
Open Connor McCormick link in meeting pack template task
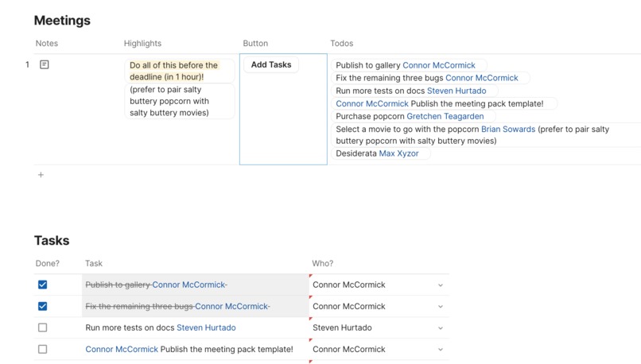click(x=122, y=349)
